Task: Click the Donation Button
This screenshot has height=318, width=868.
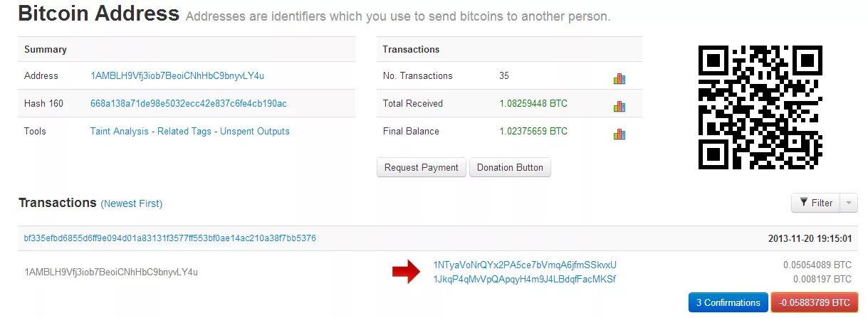Action: (x=510, y=167)
